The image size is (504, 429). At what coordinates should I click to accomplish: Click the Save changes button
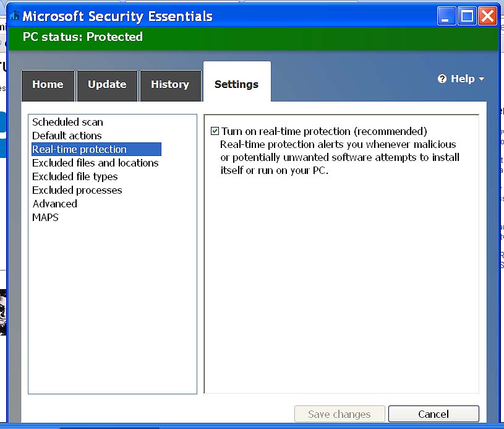340,414
